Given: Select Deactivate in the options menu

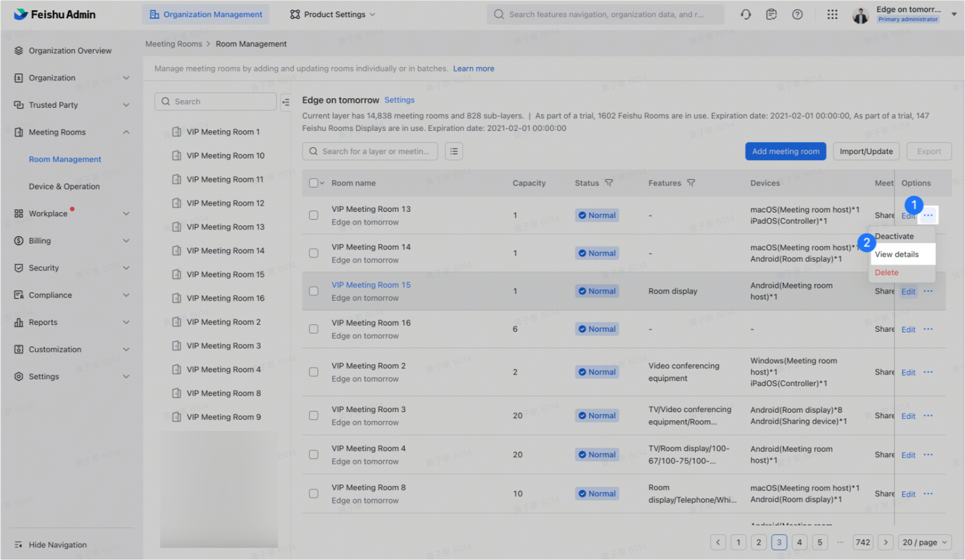Looking at the screenshot, I should point(894,236).
